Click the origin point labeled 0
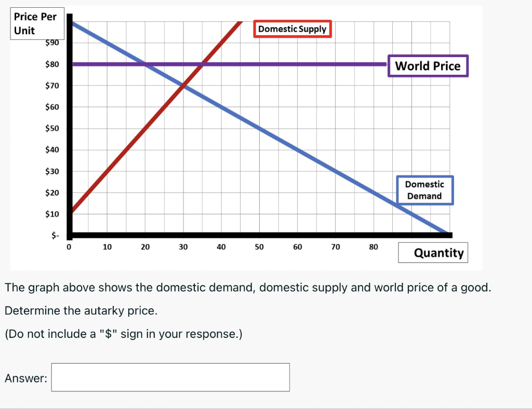The width and height of the screenshot is (532, 409). pos(68,247)
